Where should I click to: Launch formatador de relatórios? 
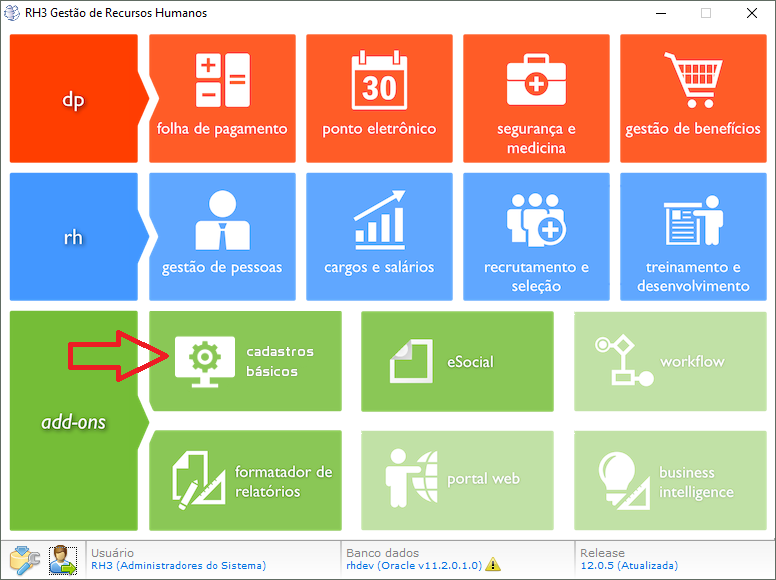point(245,480)
